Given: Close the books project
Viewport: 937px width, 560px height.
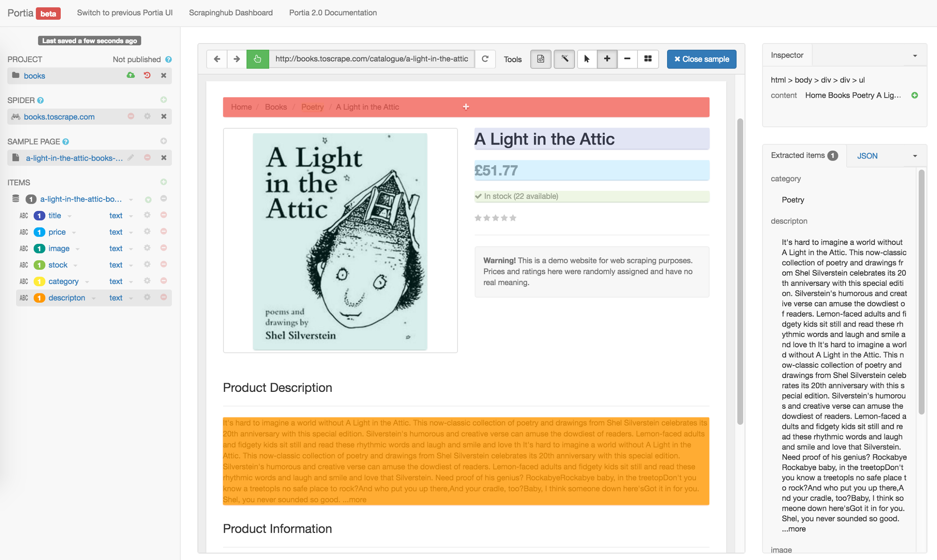Looking at the screenshot, I should coord(163,75).
